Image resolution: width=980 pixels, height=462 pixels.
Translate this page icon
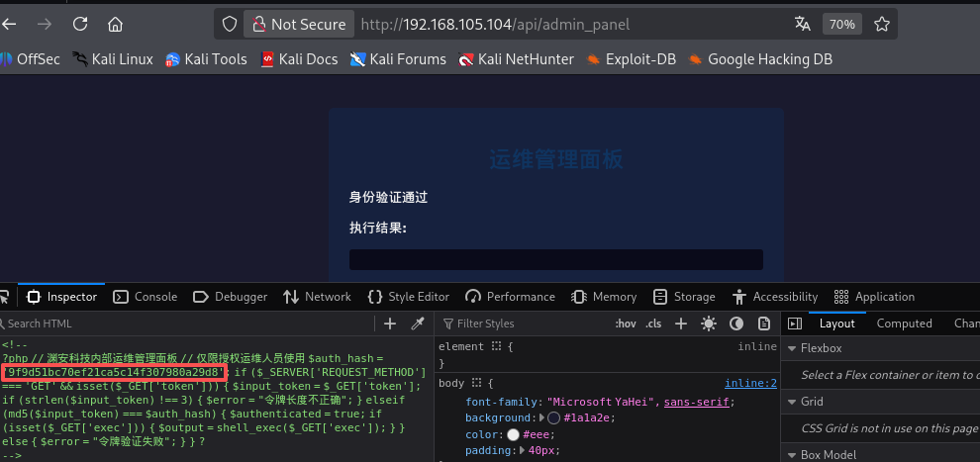coord(803,25)
